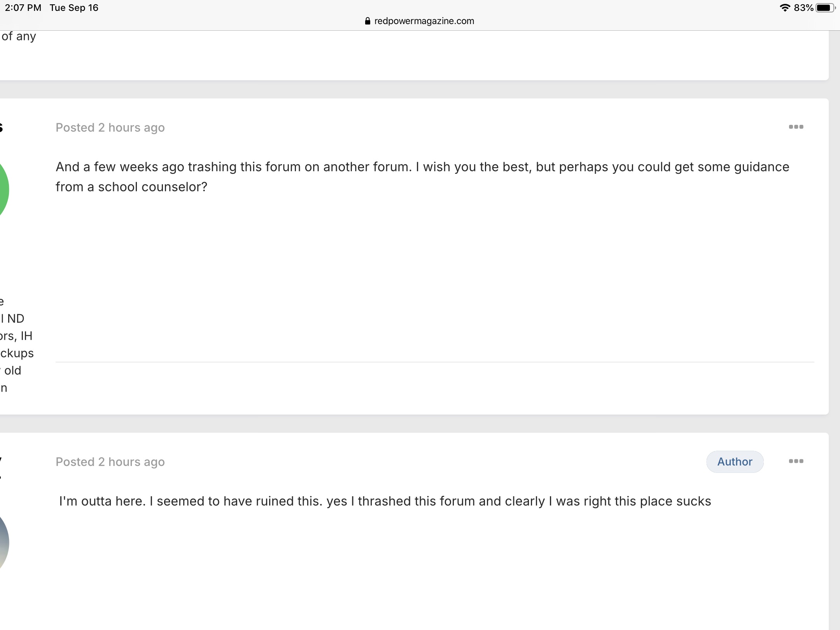Open three-dot menu on the Author's post

pos(796,461)
